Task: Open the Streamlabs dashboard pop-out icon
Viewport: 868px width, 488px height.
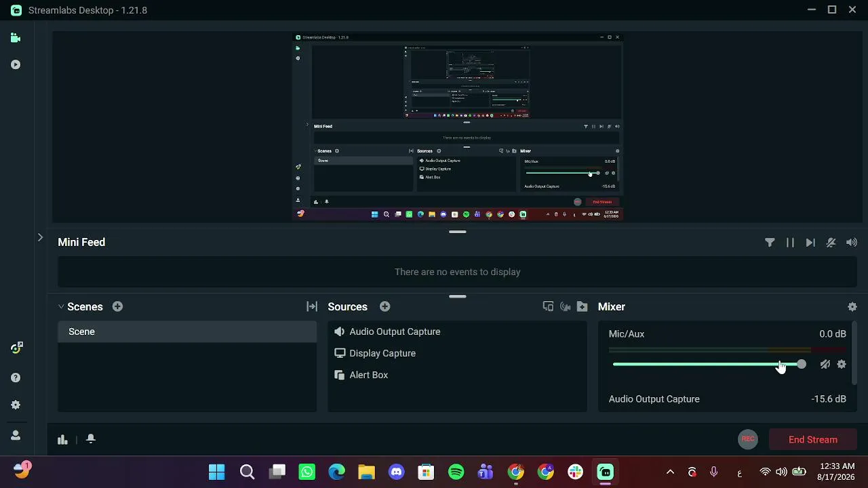Action: [17, 348]
